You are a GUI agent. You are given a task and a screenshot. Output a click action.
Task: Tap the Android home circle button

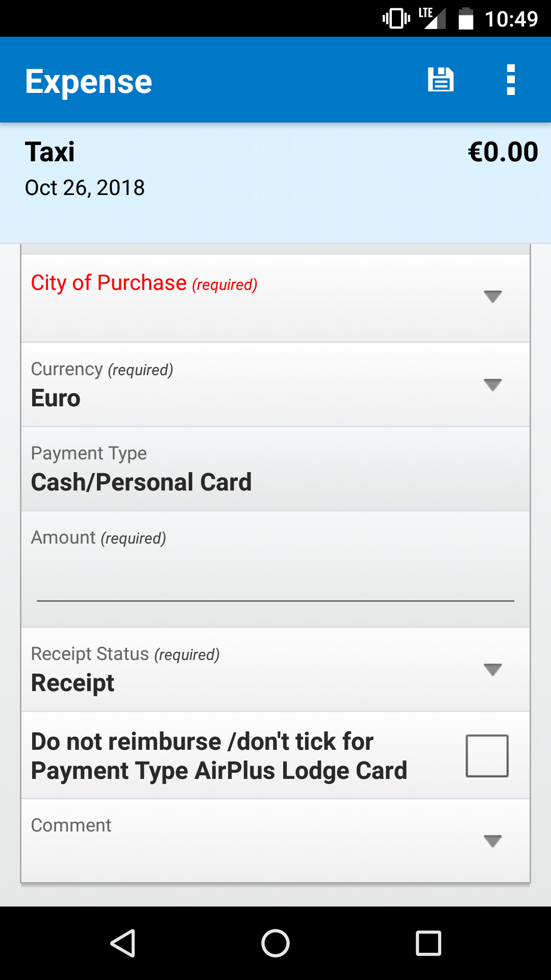[x=275, y=943]
